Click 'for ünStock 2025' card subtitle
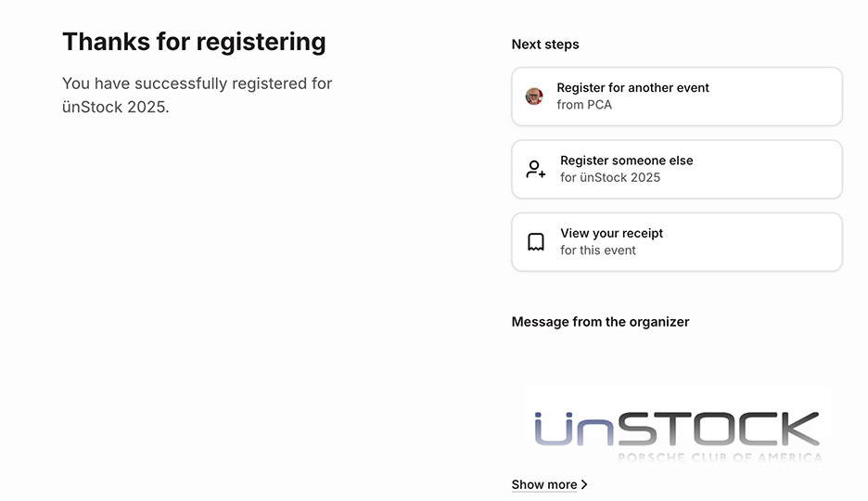The image size is (868, 501). point(610,177)
